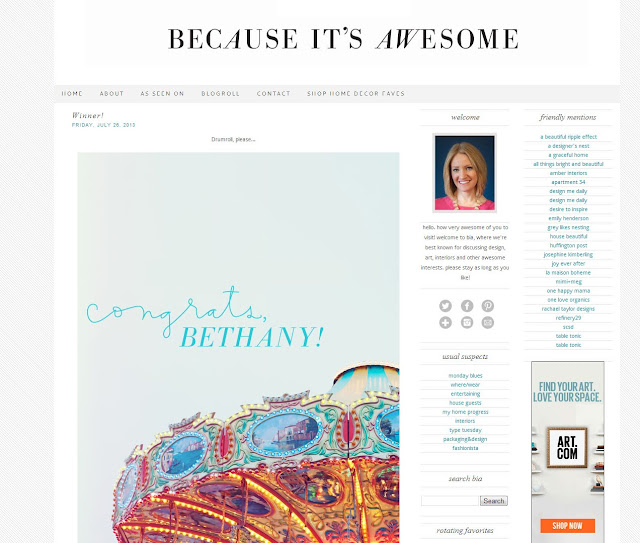Click the Because It's Awesome header logo
Viewport: 640px width, 543px height.
coord(343,39)
